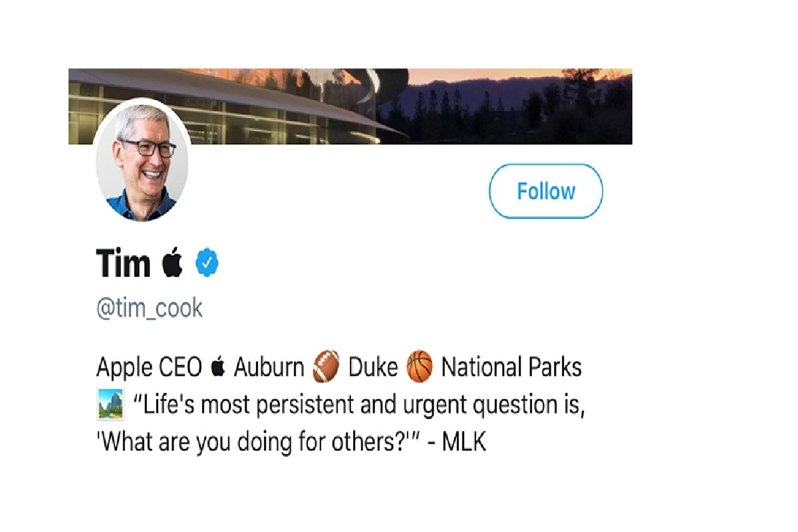Click the football emoji after Auburn
798x532 pixels.
click(x=326, y=368)
